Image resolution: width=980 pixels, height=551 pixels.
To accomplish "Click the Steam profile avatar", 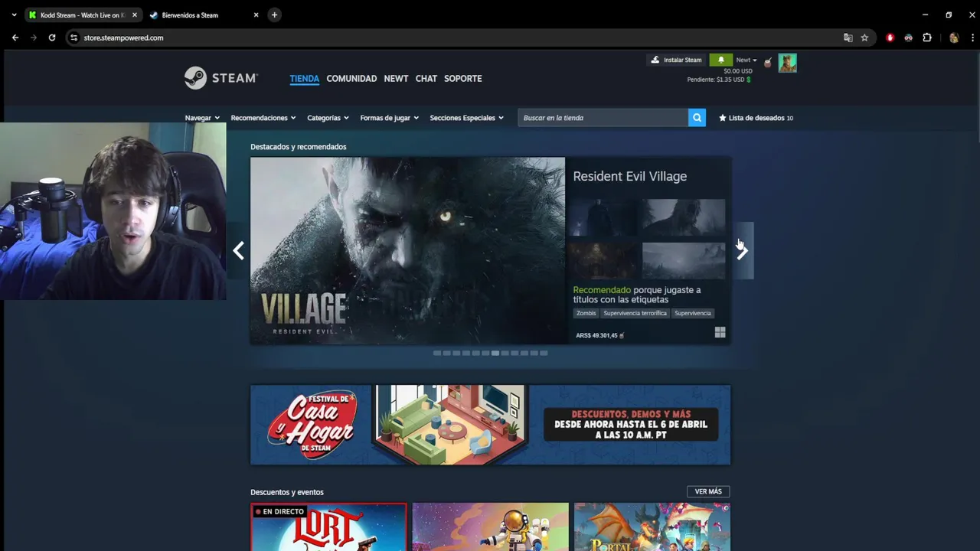I will click(787, 63).
